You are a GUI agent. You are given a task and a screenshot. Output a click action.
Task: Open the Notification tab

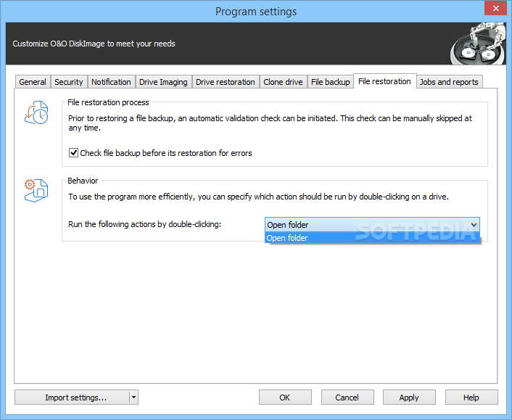(111, 82)
